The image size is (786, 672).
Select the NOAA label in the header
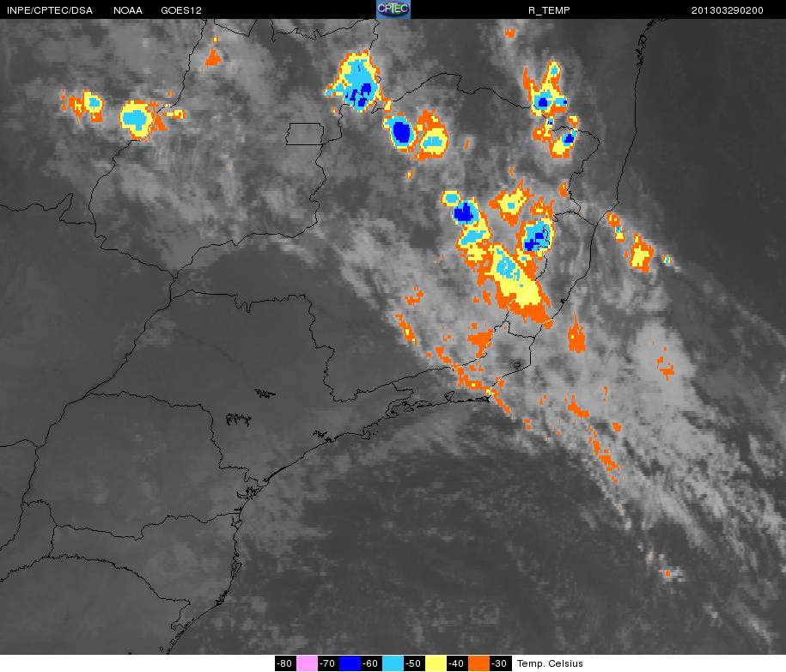128,10
